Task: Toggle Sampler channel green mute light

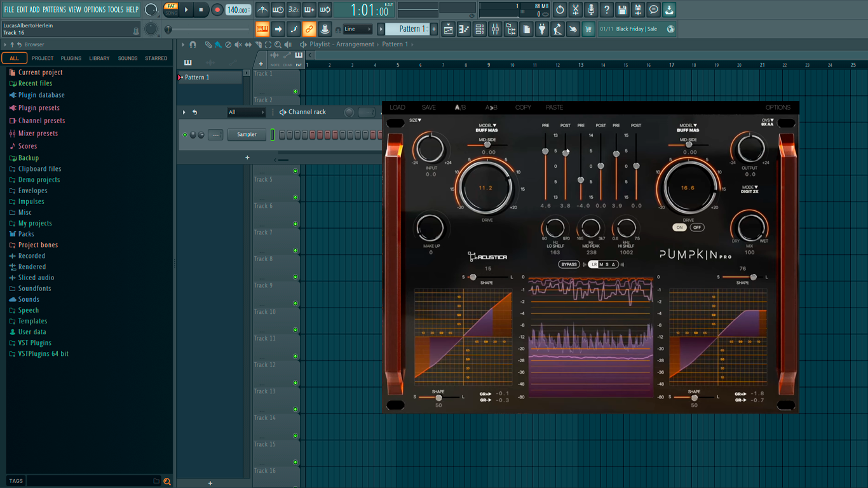Action: [x=185, y=135]
